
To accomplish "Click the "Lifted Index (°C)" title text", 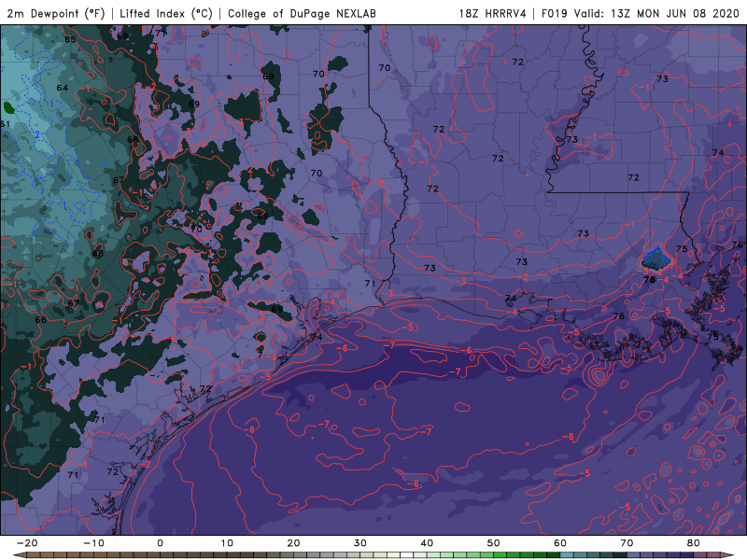I will 166,13.
